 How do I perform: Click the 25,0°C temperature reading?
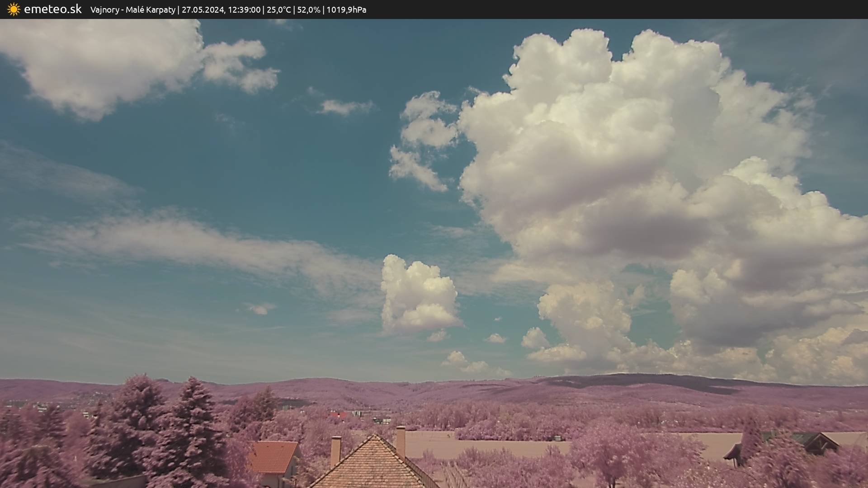278,10
